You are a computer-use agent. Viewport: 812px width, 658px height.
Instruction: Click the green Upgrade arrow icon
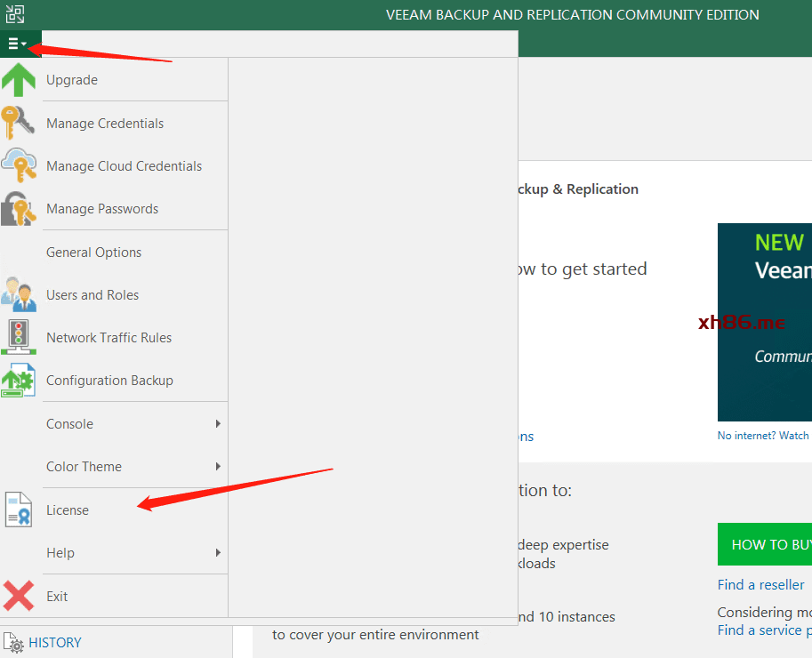click(x=19, y=80)
